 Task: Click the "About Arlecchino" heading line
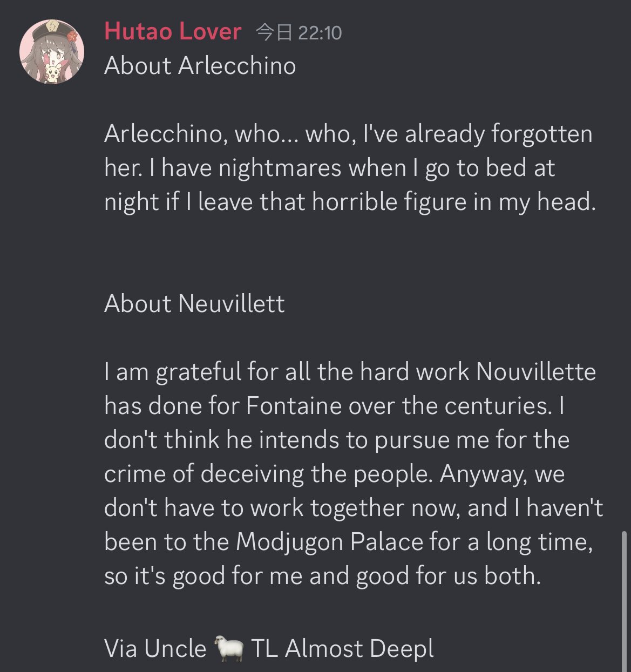(x=200, y=66)
